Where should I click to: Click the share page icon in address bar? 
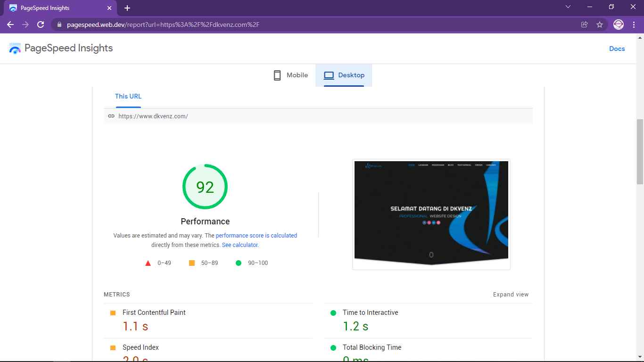pos(585,25)
